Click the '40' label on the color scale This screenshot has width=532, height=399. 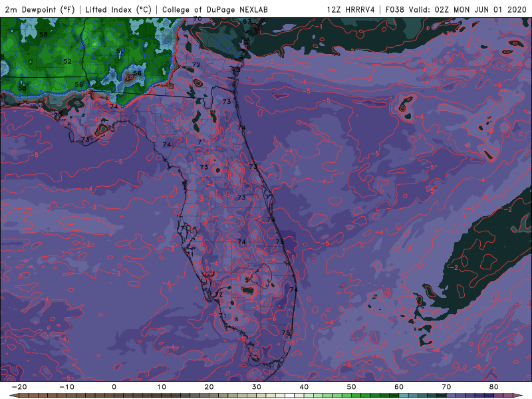tap(304, 387)
